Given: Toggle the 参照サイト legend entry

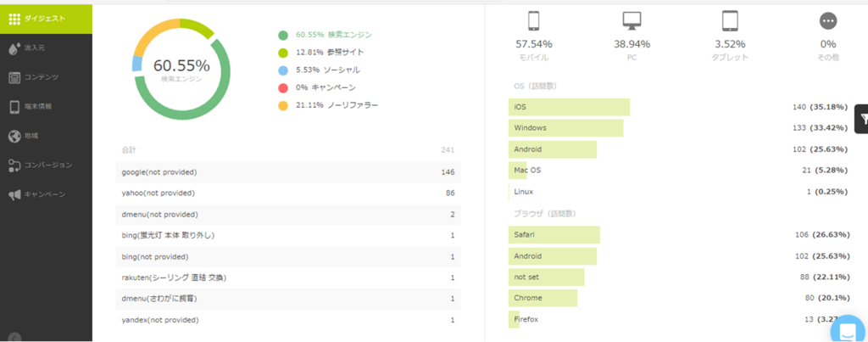Looking at the screenshot, I should tap(330, 52).
